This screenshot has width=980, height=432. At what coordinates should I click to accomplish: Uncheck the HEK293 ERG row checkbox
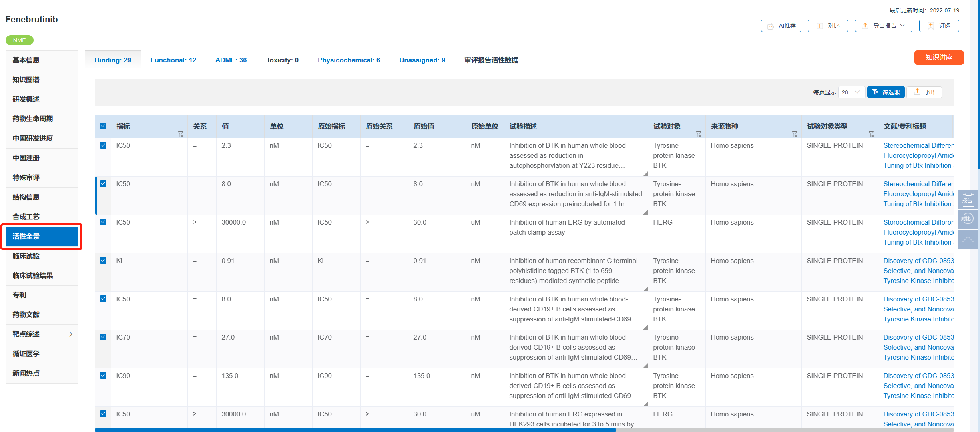click(103, 414)
